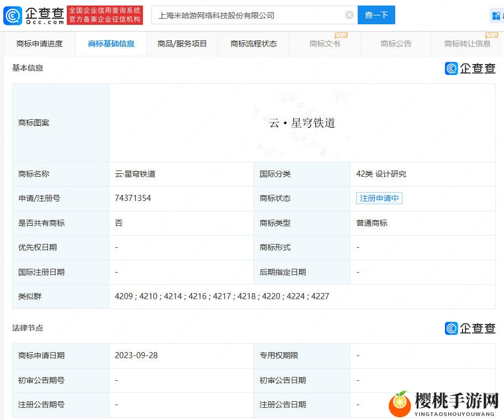Open the 商品/服务项目 tab
This screenshot has height=420, width=504.
coord(182,44)
